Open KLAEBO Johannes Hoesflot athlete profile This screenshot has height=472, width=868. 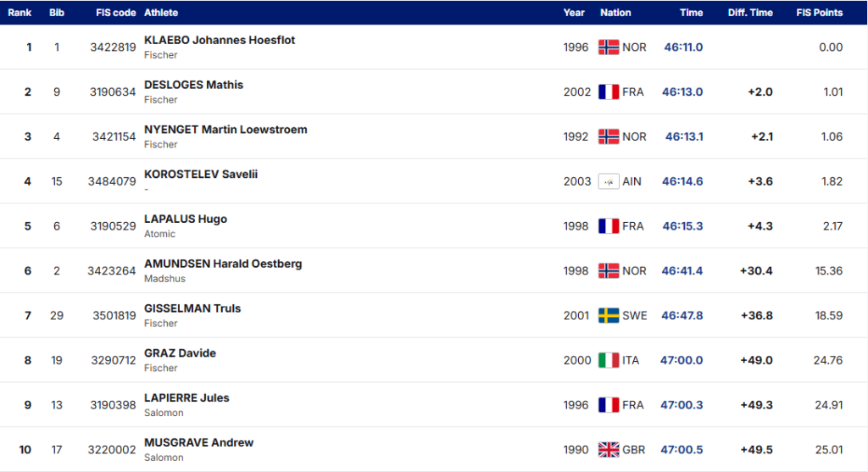[220, 40]
